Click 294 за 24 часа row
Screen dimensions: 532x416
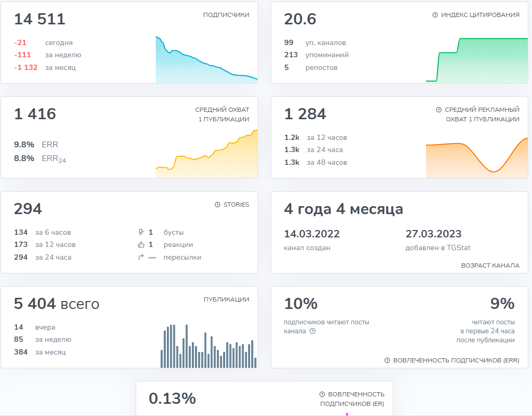(43, 257)
